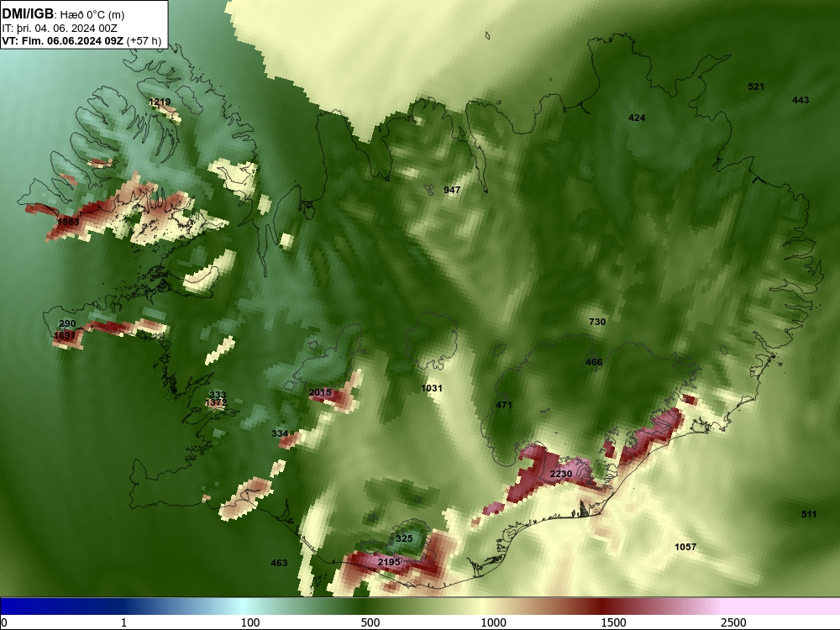This screenshot has height=630, width=840.
Task: Click the 511 value in the southeast
Action: 808,514
